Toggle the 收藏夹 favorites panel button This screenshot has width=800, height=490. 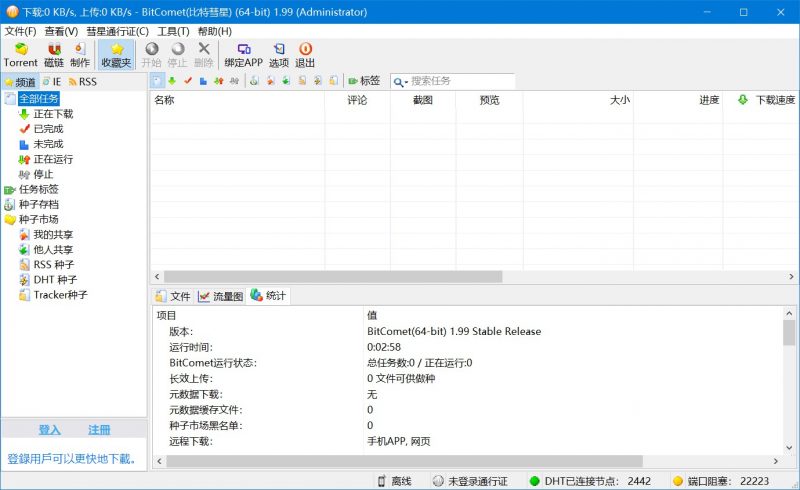point(116,55)
